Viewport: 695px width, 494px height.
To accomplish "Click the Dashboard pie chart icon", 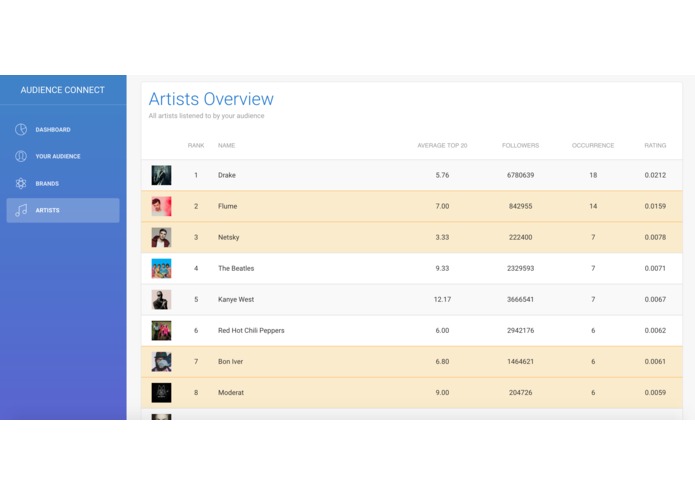I will [x=21, y=129].
